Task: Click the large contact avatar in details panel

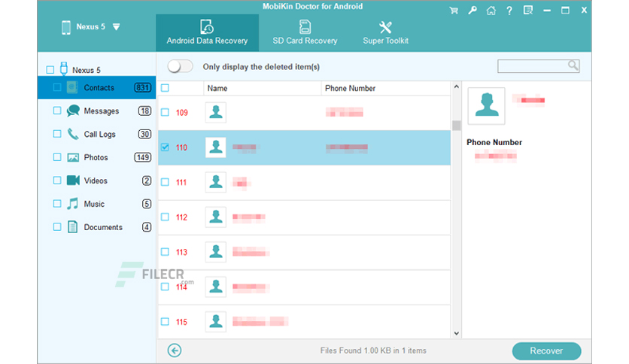Action: pos(487,106)
